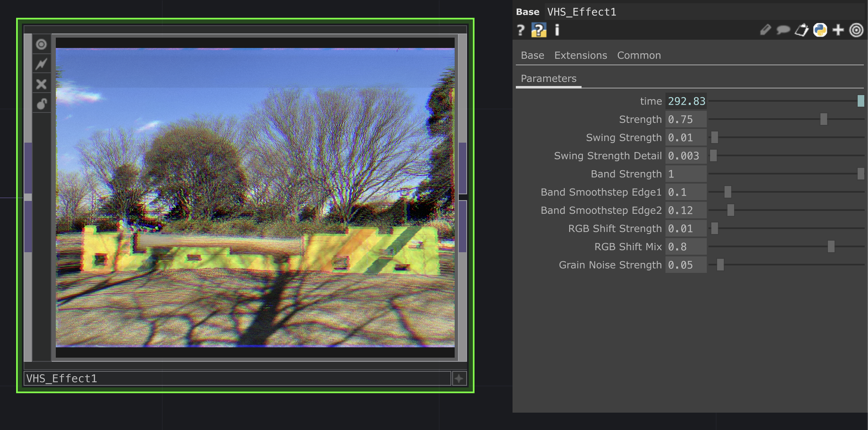Click the Band Smoothstep Edge1 slider handle
The width and height of the screenshot is (868, 430).
pyautogui.click(x=728, y=192)
